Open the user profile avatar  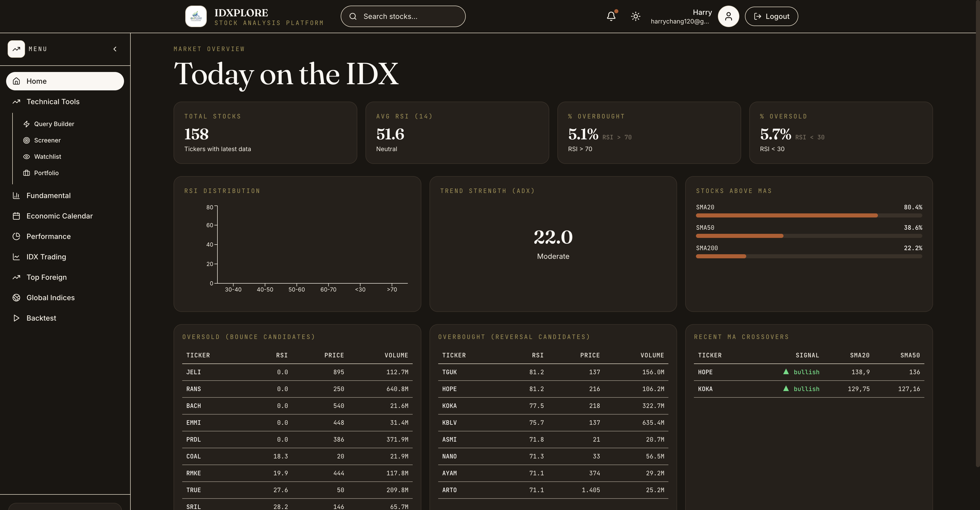coord(728,16)
